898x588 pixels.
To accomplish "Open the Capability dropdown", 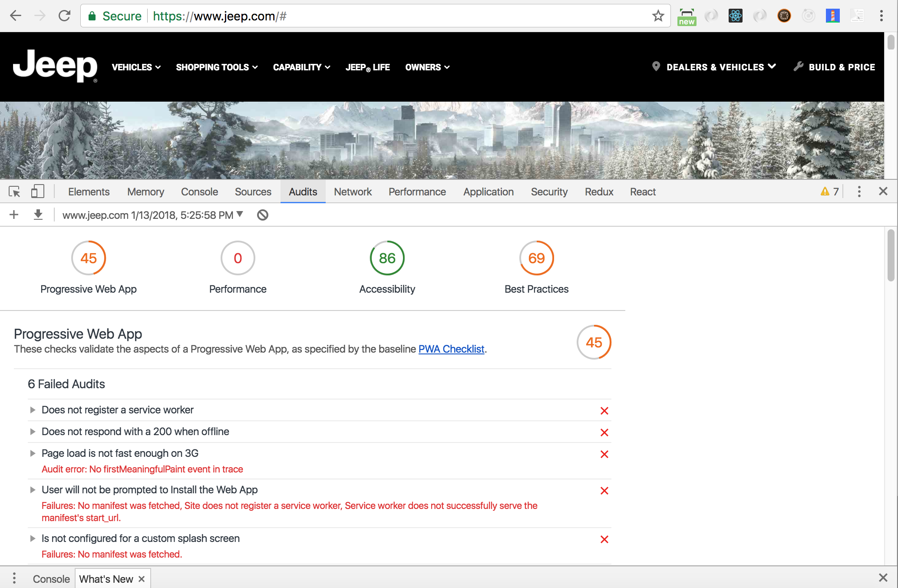I will (x=301, y=67).
